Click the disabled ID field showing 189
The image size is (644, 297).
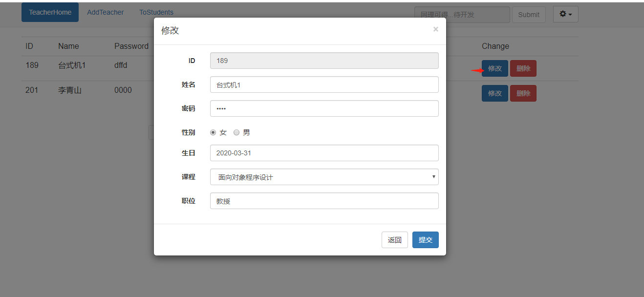click(324, 61)
